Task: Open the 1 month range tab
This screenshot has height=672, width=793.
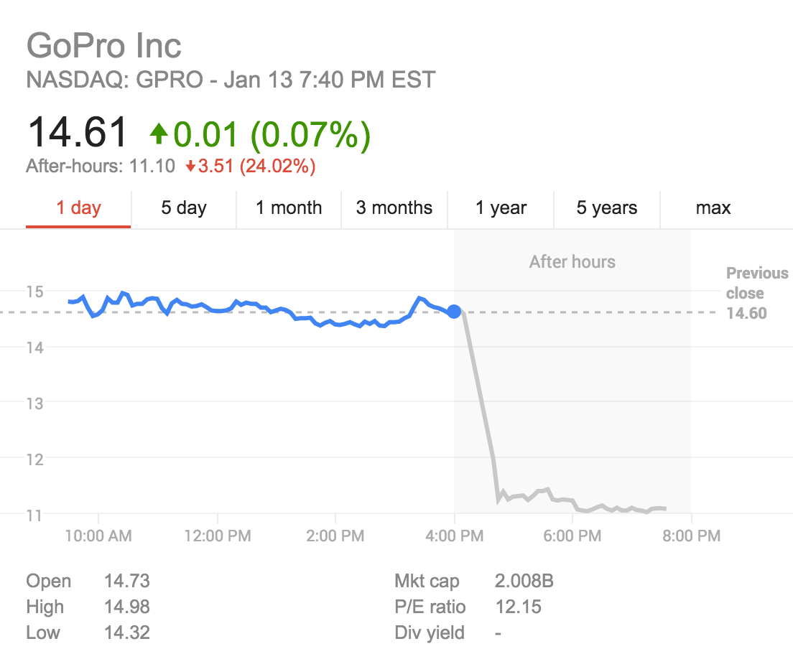Action: 289,208
